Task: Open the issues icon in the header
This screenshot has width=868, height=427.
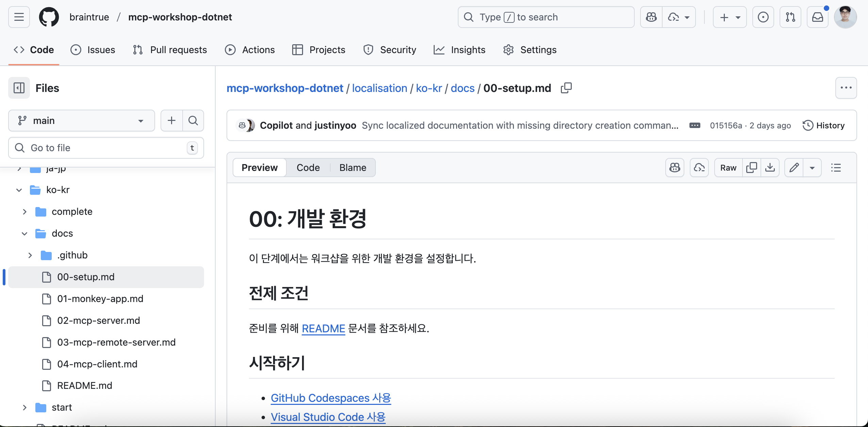Action: 763,17
